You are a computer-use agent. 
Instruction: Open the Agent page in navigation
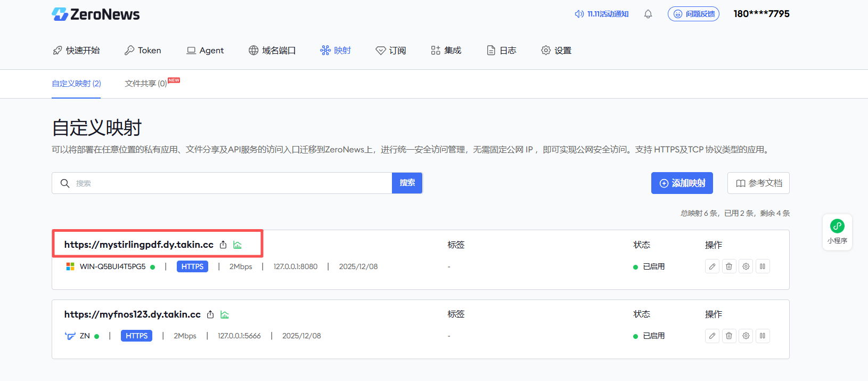pyautogui.click(x=205, y=51)
